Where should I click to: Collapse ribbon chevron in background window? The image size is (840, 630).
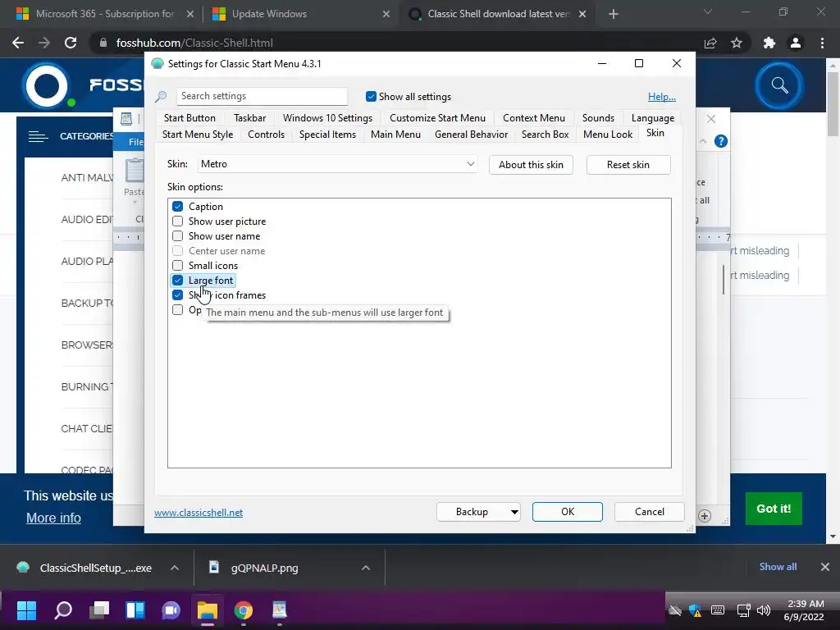click(703, 141)
